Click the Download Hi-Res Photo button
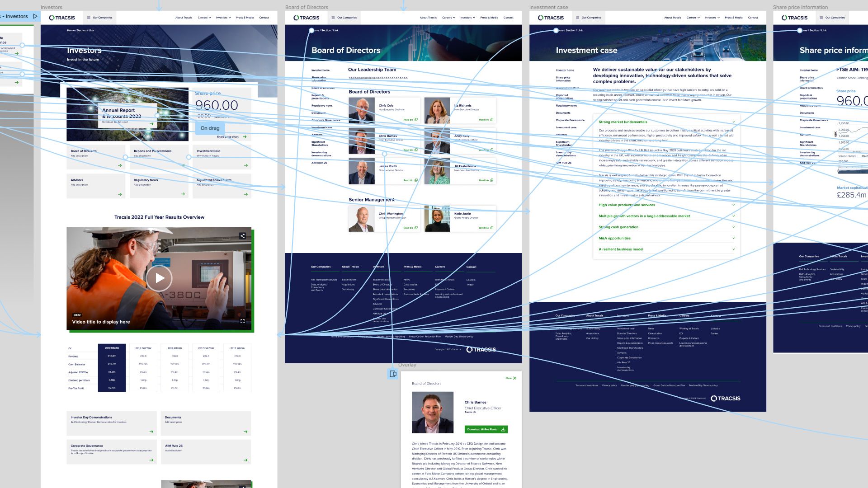Viewport: 868px width, 488px height. [486, 429]
